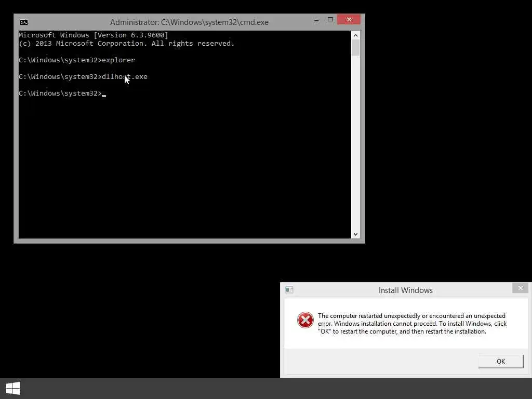
Task: Click the cmd vertical scrollbar thumb
Action: [x=355, y=48]
